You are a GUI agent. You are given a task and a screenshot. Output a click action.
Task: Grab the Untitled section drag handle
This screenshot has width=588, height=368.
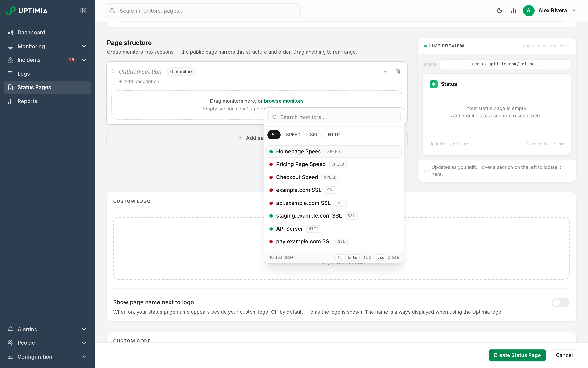pyautogui.click(x=113, y=71)
